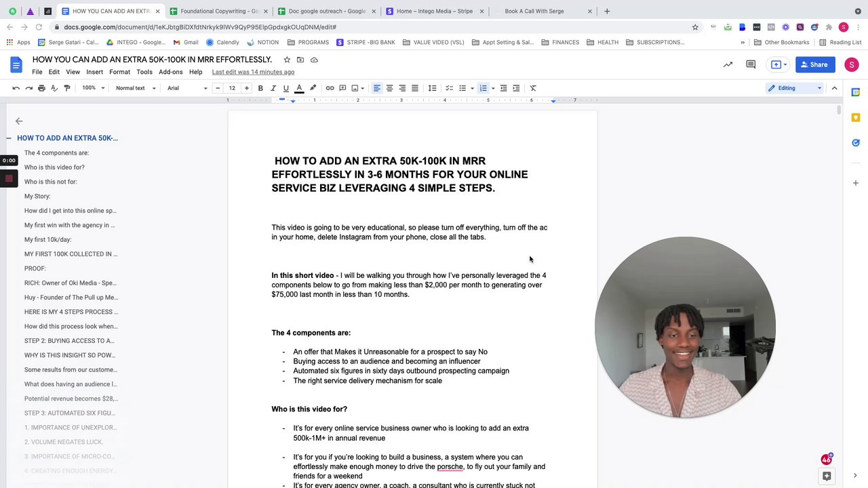The height and width of the screenshot is (488, 868).
Task: Open the Tools menu
Action: pos(144,72)
